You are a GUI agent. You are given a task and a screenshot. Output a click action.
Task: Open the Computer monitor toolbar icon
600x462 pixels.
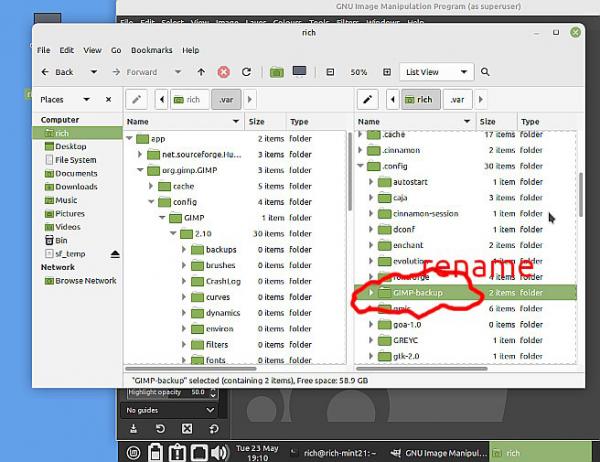tap(299, 72)
